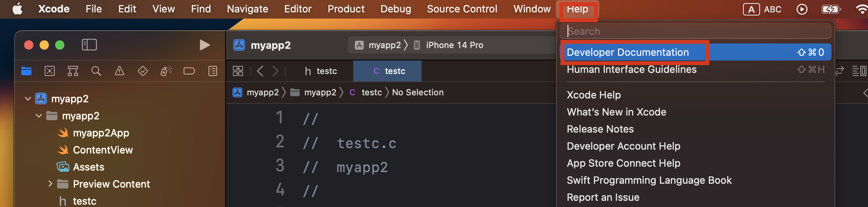Expand the Preview Content folder
The height and width of the screenshot is (207, 868).
point(50,184)
